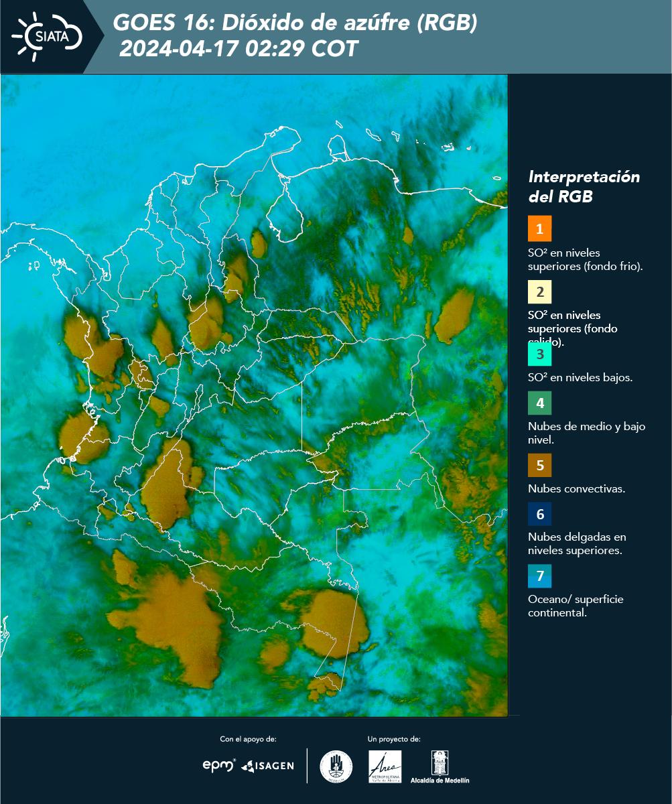This screenshot has height=804, width=672.
Task: Select the title "GOES 16: Dióxido de azúfre (RGB)"
Action: 295,23
